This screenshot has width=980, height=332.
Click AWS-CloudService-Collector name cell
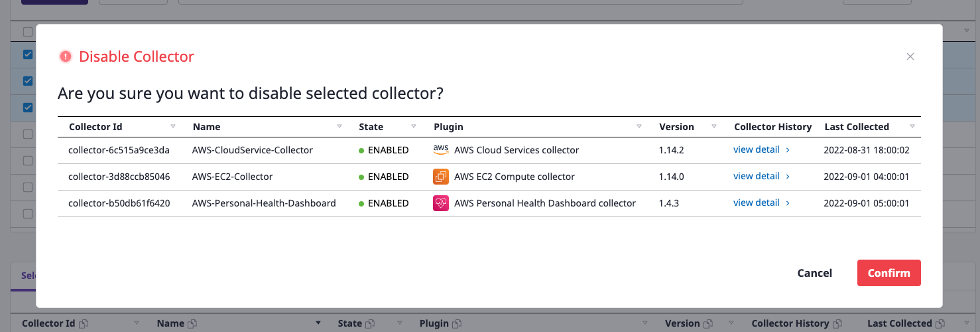[252, 150]
